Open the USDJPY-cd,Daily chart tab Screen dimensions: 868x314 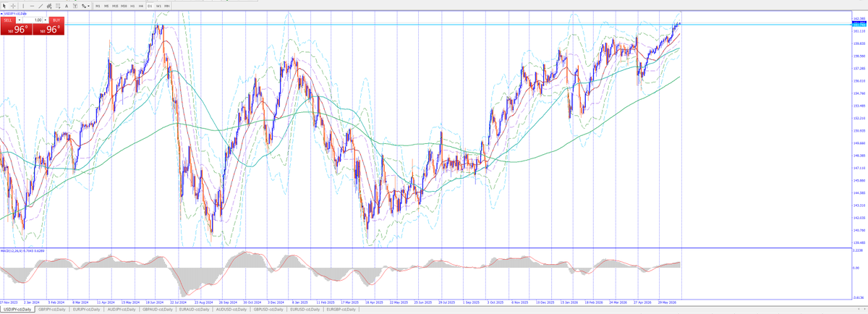coord(18,309)
